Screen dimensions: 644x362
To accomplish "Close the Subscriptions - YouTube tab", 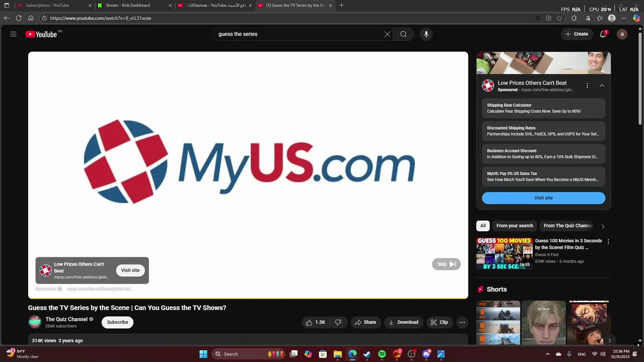I will point(90,6).
